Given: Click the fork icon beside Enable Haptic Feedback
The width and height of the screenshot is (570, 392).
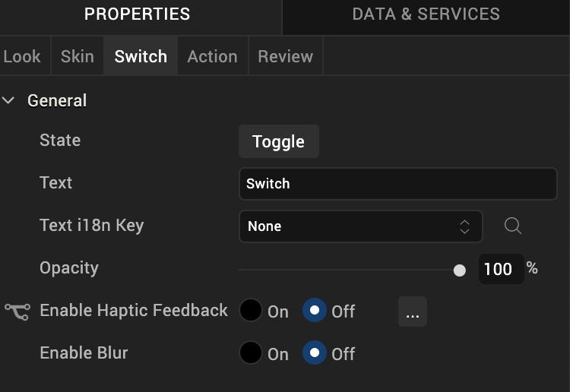Looking at the screenshot, I should coord(17,311).
